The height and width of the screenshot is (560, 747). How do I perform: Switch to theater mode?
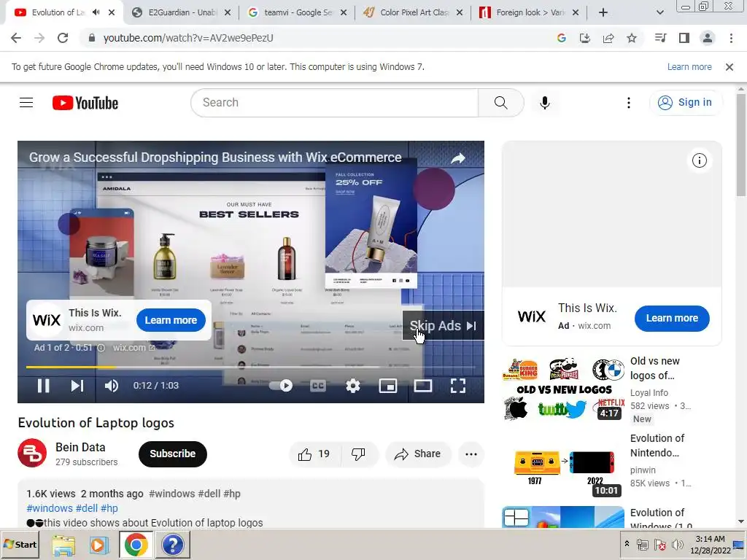422,386
